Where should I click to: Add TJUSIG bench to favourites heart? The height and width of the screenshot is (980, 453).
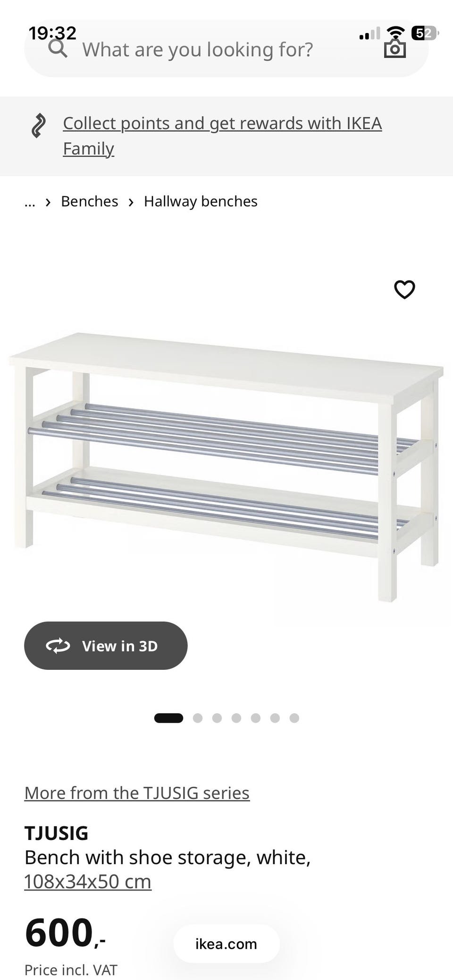[404, 289]
